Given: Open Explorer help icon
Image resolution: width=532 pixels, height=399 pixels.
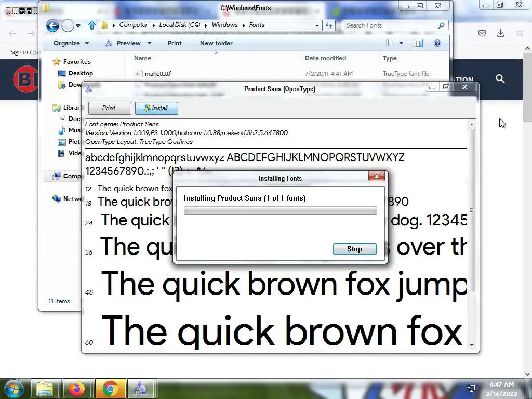Looking at the screenshot, I should (x=437, y=43).
